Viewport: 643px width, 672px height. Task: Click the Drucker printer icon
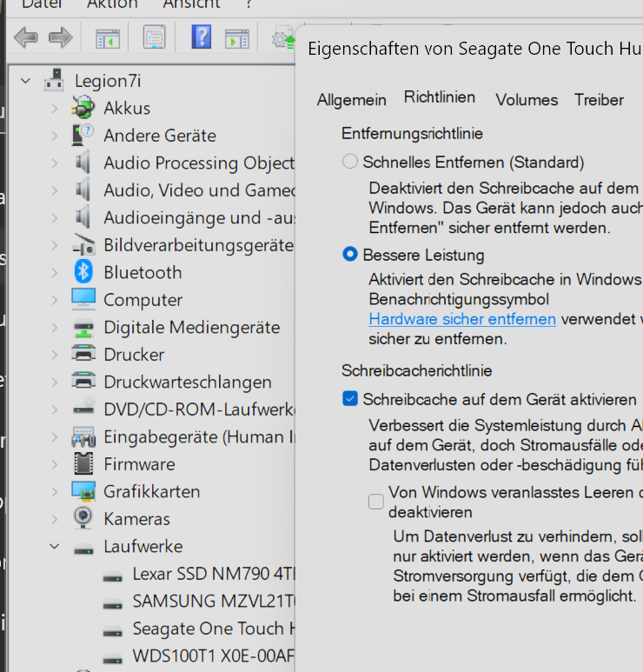click(x=83, y=355)
